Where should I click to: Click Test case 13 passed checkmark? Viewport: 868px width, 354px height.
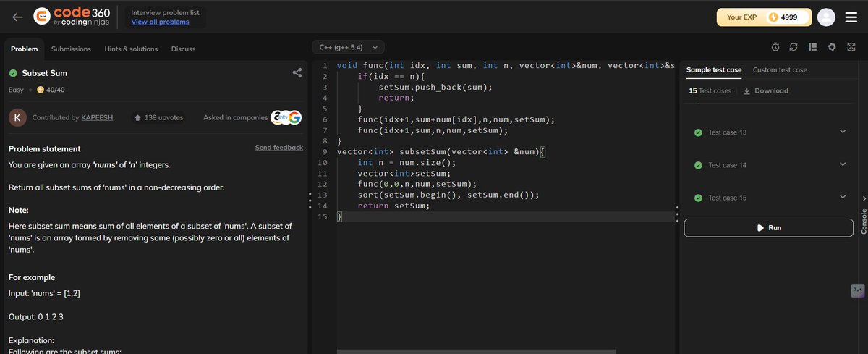pos(697,132)
